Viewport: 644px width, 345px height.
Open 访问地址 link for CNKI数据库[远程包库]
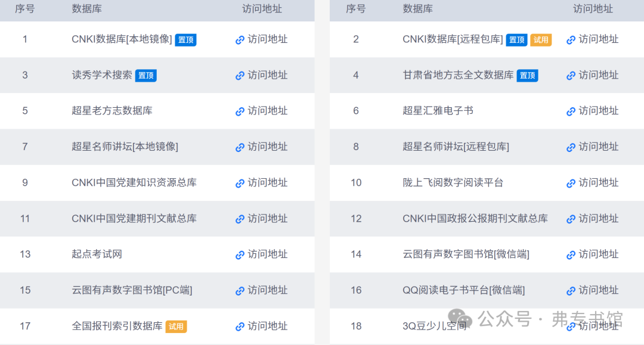599,39
